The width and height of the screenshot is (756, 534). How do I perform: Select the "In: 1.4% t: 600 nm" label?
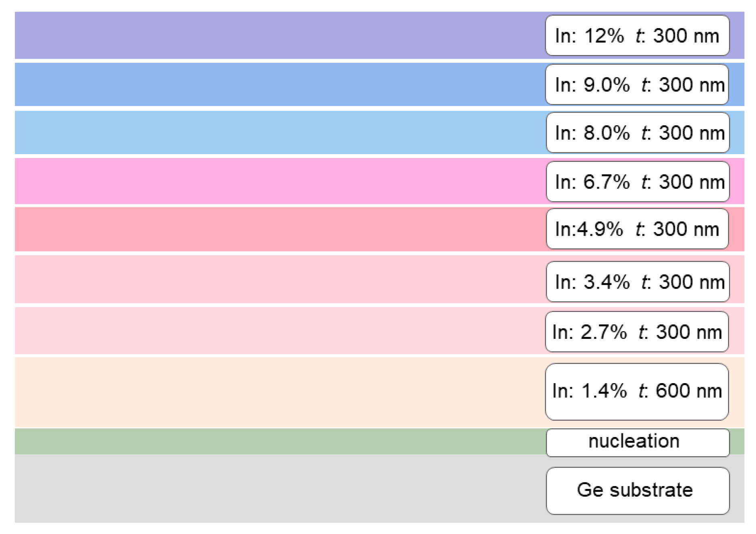coord(637,392)
